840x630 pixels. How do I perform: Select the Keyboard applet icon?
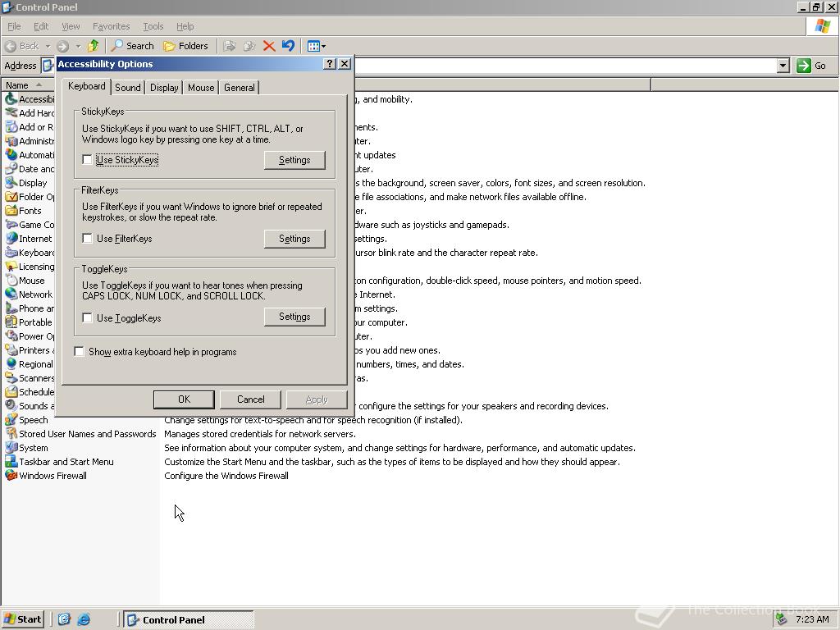pos(11,253)
